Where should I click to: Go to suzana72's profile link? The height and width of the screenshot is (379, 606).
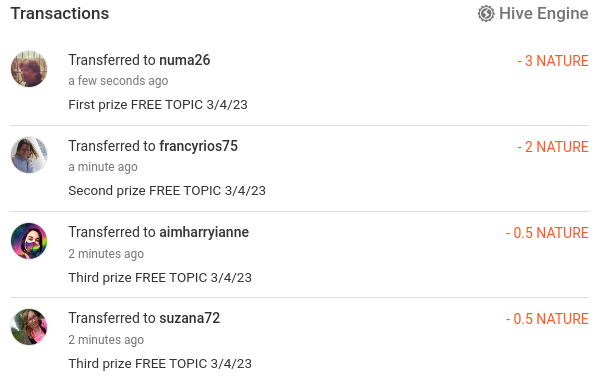190,318
